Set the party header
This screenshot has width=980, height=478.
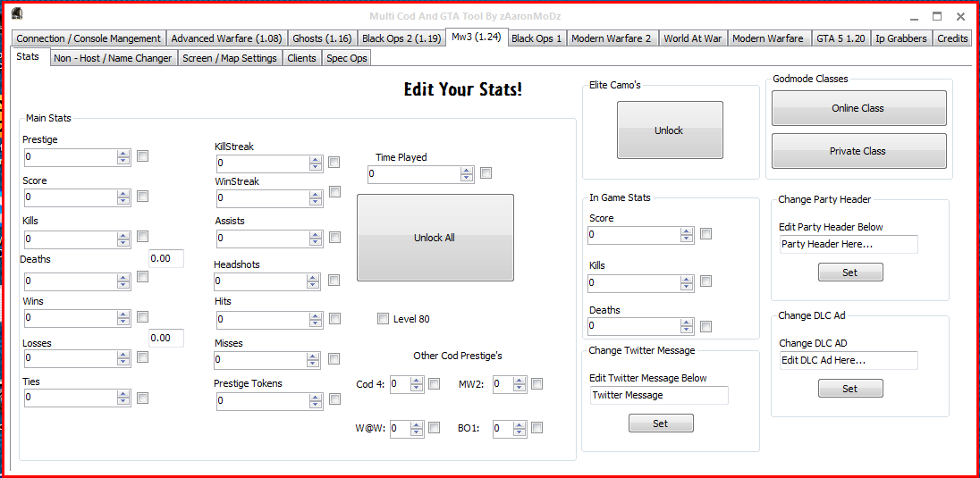click(850, 273)
